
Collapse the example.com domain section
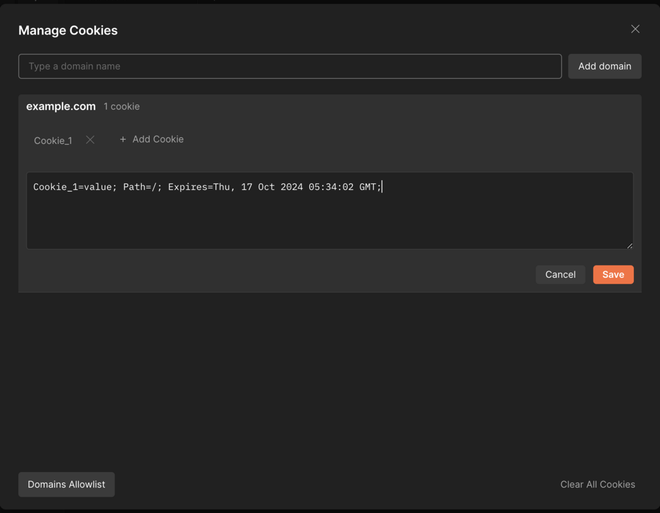click(61, 106)
